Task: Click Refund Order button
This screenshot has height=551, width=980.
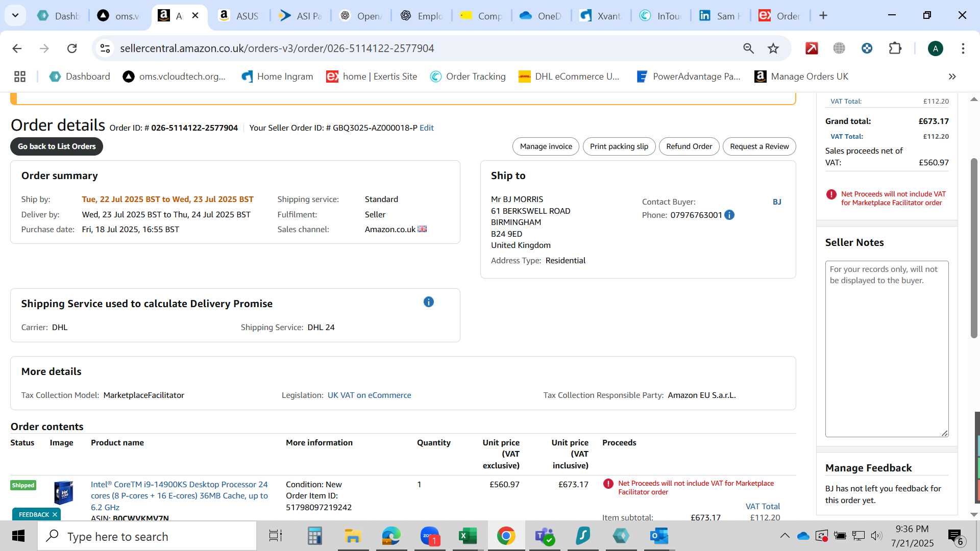Action: click(689, 146)
